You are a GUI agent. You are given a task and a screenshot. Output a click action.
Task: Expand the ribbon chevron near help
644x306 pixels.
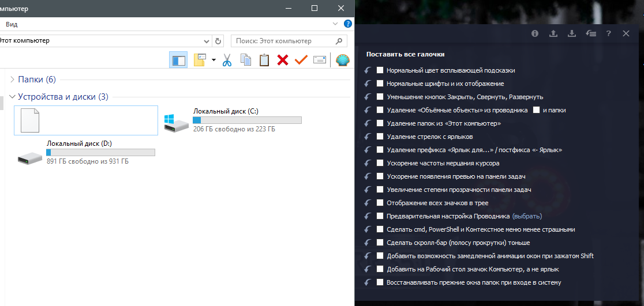335,24
